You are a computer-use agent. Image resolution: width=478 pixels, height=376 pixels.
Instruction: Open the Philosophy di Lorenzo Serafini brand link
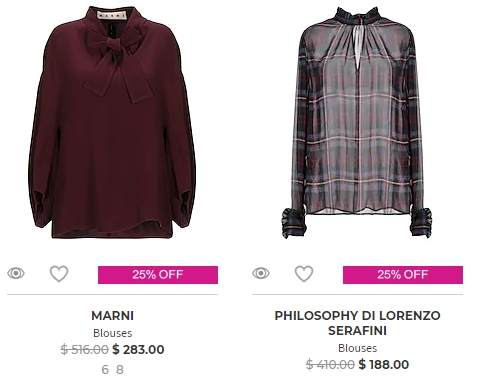(357, 323)
